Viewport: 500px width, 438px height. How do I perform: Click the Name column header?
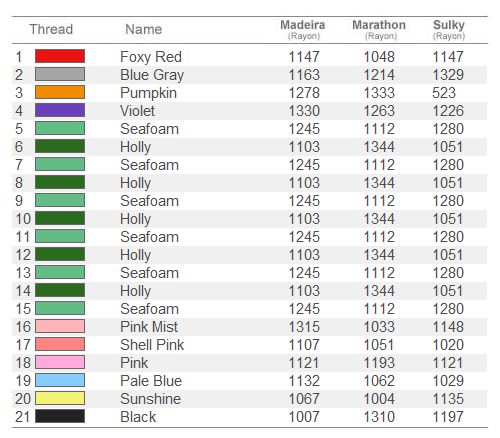pos(144,29)
